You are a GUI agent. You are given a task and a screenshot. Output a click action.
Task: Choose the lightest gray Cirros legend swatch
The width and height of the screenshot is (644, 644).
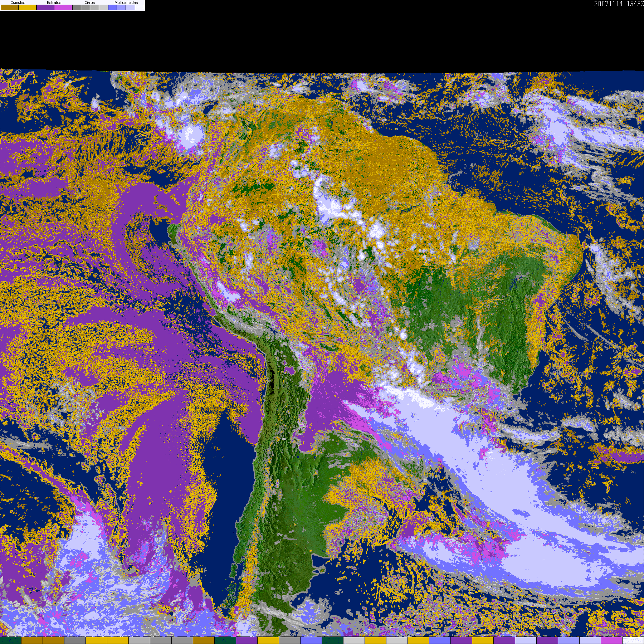click(103, 8)
